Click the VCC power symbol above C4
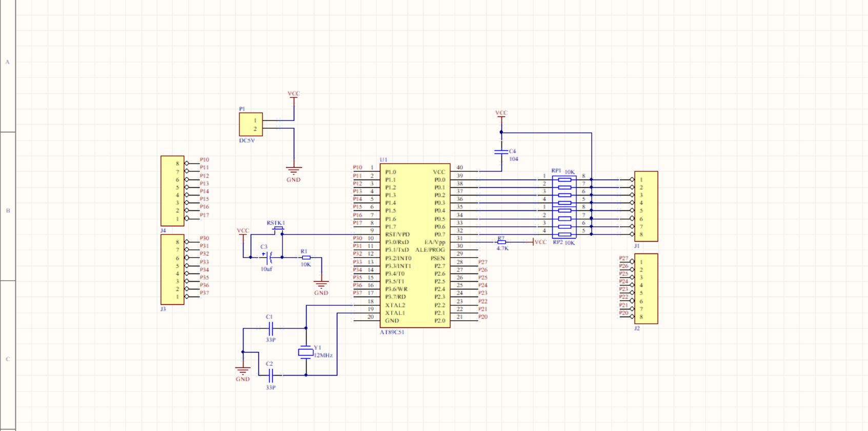This screenshot has width=868, height=431. (501, 116)
